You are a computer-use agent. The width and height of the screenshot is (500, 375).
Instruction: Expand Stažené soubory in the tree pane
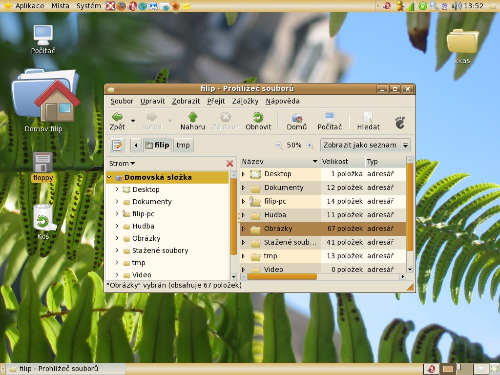pos(117,250)
